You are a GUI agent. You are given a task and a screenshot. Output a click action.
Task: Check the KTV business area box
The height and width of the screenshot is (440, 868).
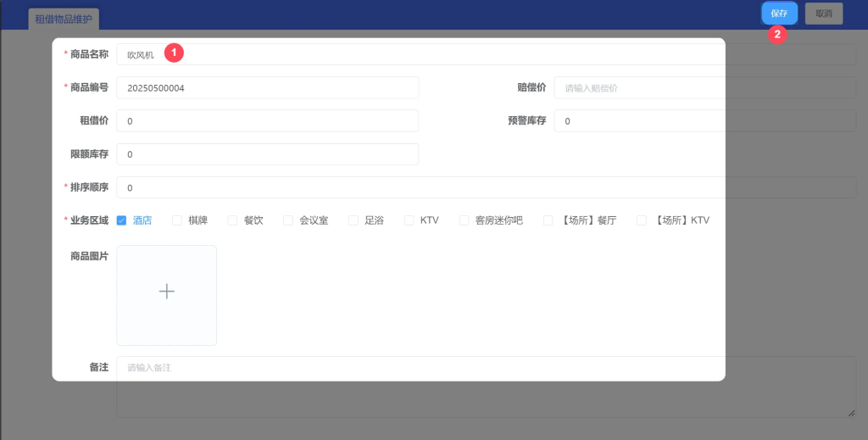pyautogui.click(x=409, y=220)
